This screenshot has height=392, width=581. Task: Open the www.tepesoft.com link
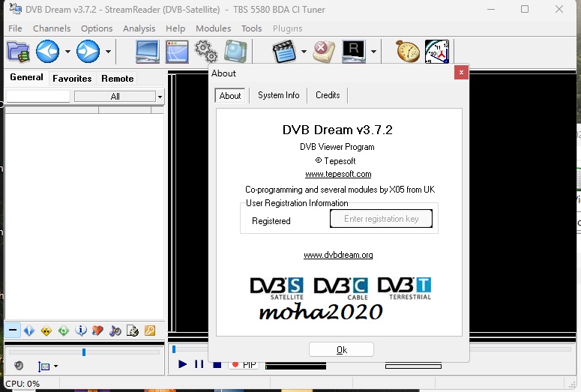tap(338, 174)
